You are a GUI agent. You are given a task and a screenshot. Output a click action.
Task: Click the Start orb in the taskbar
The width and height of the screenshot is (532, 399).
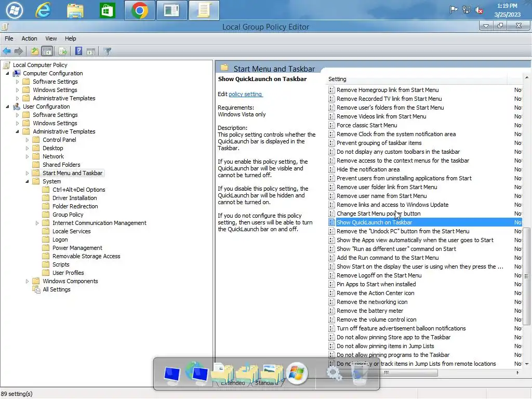click(14, 10)
